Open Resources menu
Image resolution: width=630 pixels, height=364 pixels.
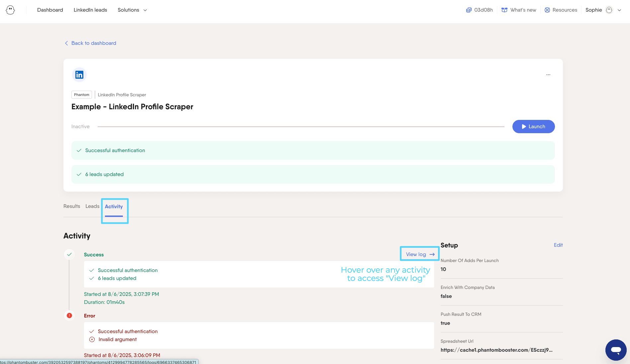pos(565,10)
